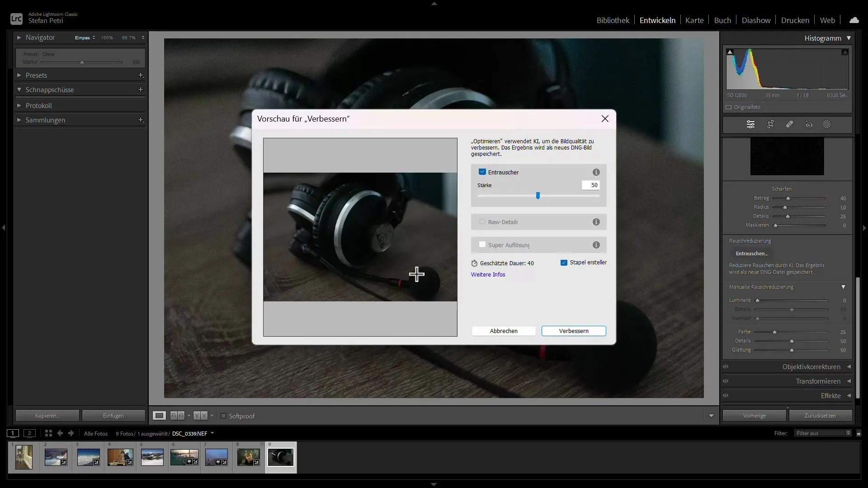Uncheck the Entrauscher checkbox

pyautogui.click(x=482, y=172)
